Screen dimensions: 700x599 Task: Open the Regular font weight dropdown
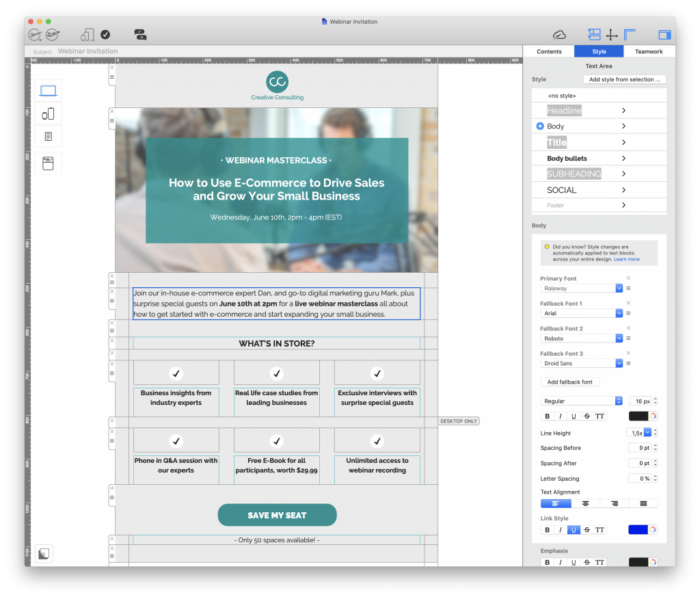point(581,401)
